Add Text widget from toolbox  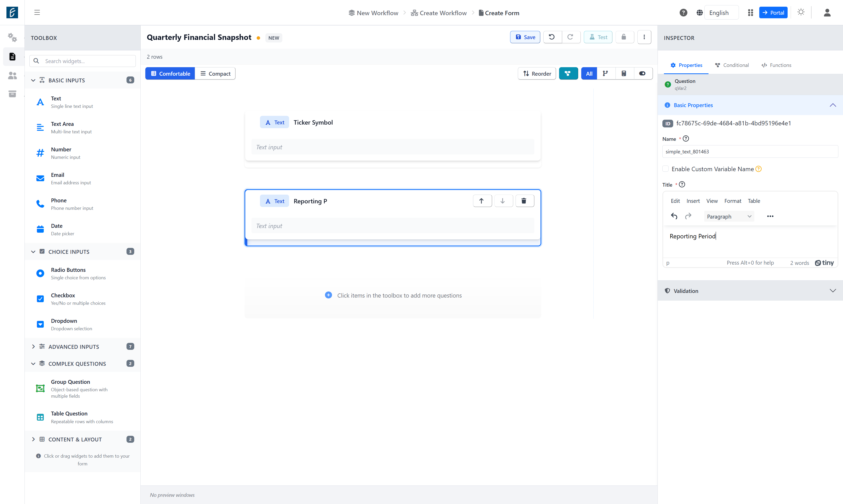click(83, 102)
